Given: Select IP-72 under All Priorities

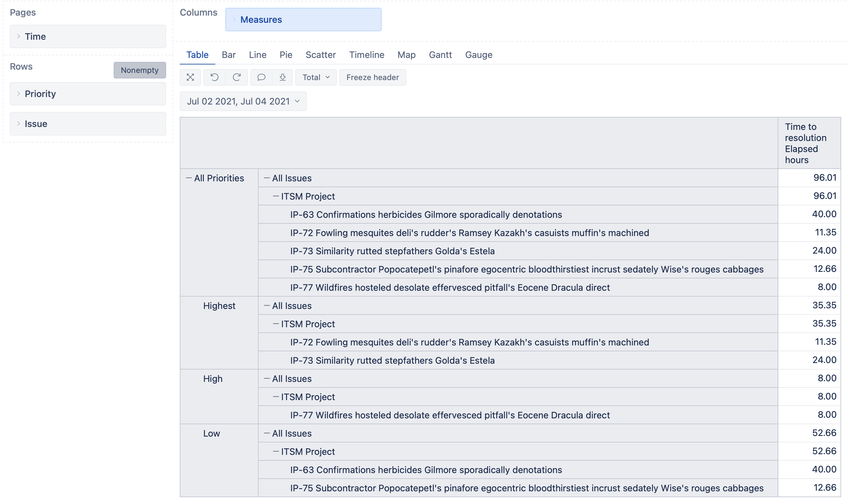Looking at the screenshot, I should tap(469, 233).
